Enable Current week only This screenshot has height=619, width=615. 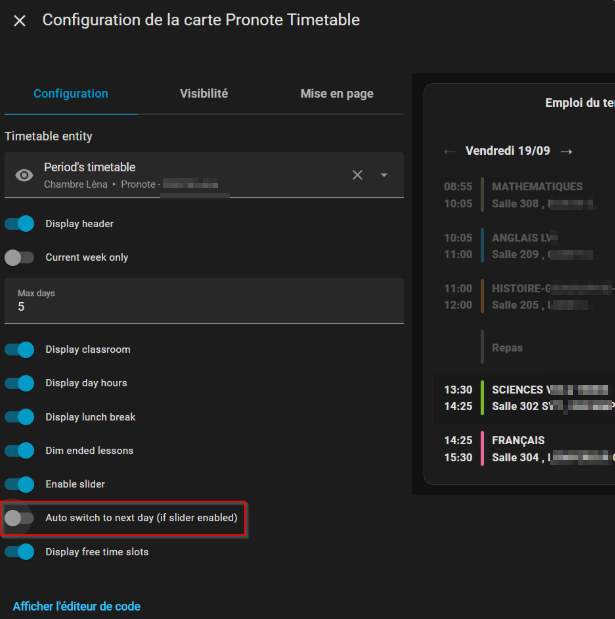20,258
